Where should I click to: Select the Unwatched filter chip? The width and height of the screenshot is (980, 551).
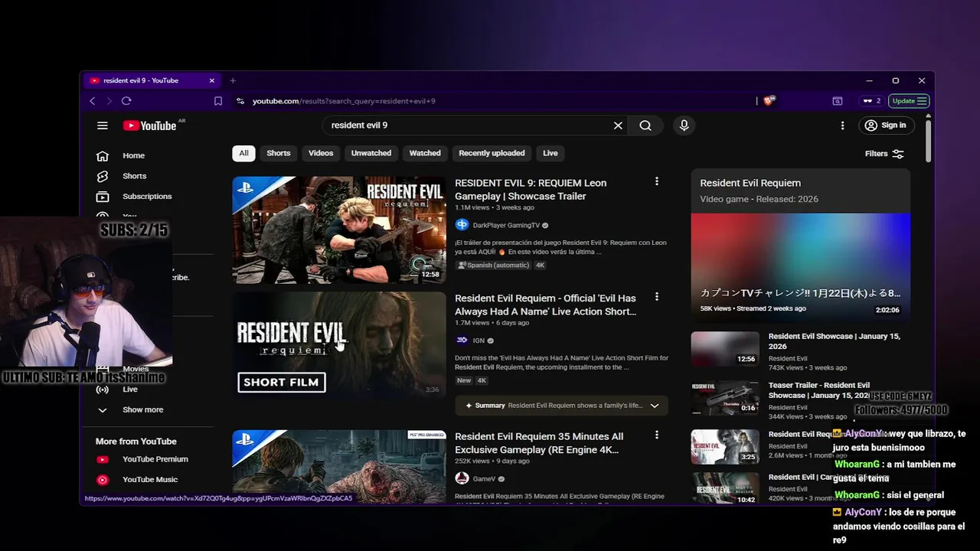pyautogui.click(x=371, y=153)
